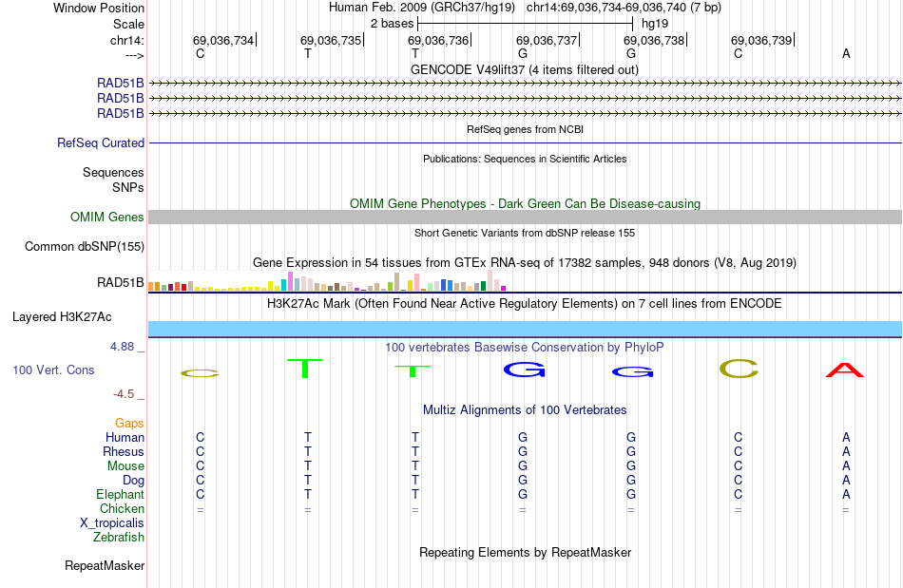Click the light blue H3K27Ac signal bar
This screenshot has width=903, height=588.
click(x=525, y=329)
